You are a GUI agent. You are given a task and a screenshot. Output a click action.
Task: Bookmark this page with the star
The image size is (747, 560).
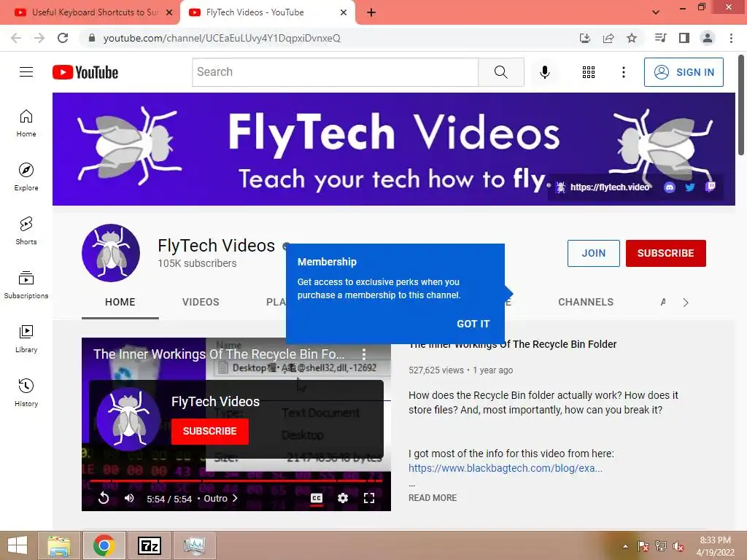(x=632, y=38)
